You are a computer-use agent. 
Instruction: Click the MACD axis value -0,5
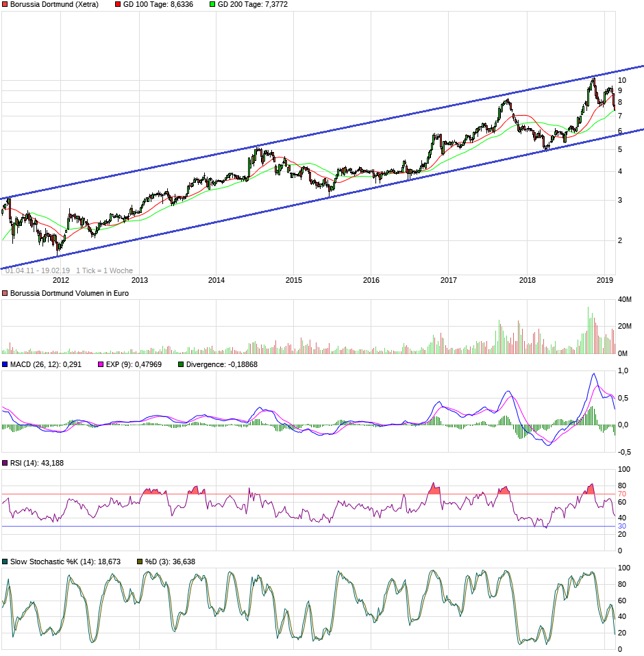pos(624,452)
